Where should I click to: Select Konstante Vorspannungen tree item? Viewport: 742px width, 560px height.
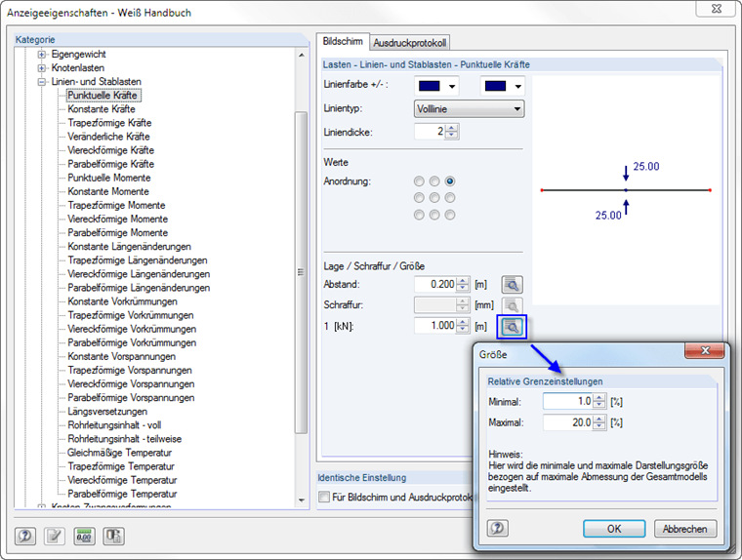pos(122,357)
